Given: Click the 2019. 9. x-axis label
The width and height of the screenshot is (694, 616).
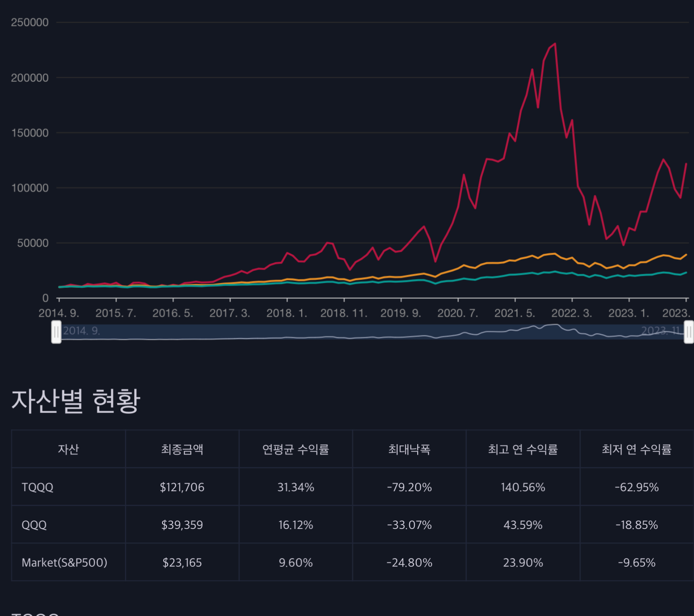Looking at the screenshot, I should point(401,313).
